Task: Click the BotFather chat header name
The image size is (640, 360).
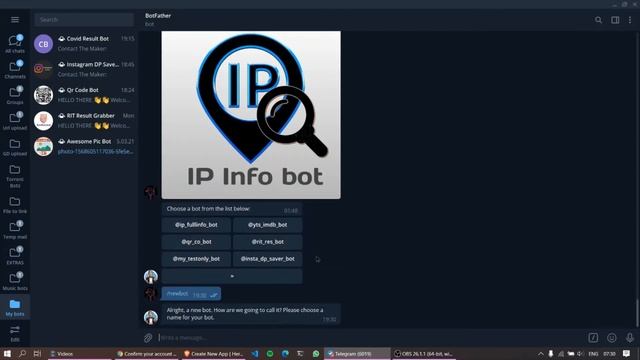Action: [x=158, y=16]
